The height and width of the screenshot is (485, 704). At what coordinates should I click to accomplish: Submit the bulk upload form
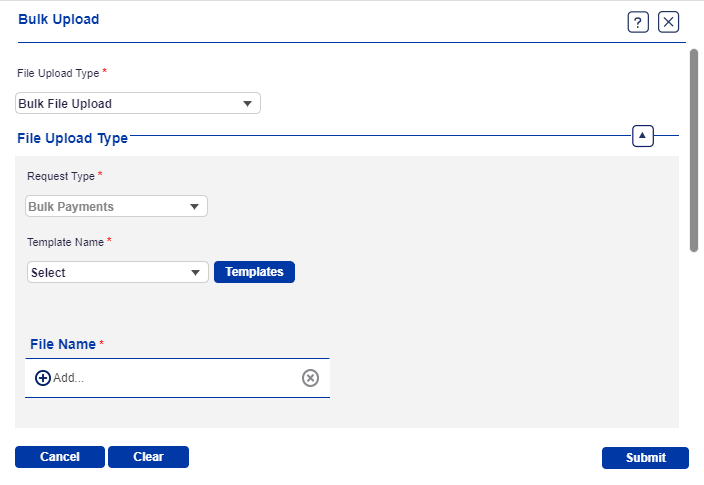645,458
